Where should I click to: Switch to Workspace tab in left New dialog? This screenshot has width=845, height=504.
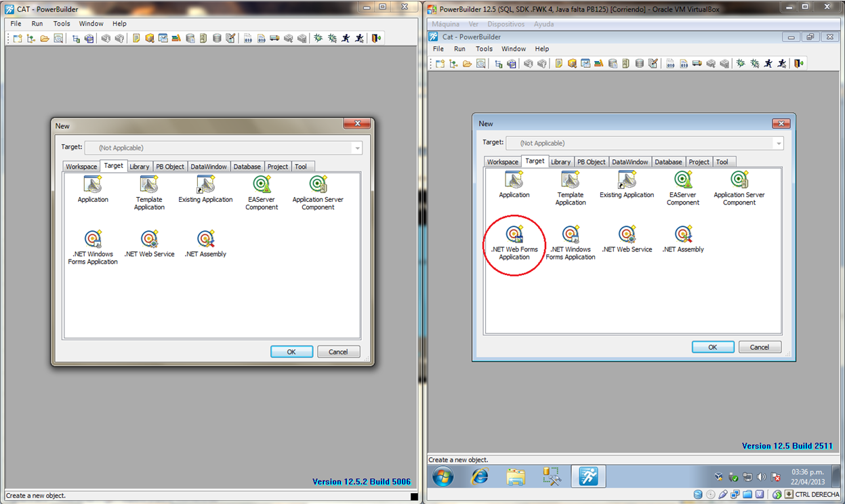point(81,167)
